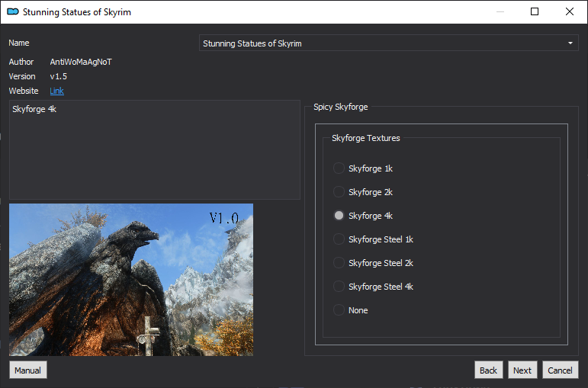Click the Manual button
This screenshot has width=588, height=388.
[27, 370]
